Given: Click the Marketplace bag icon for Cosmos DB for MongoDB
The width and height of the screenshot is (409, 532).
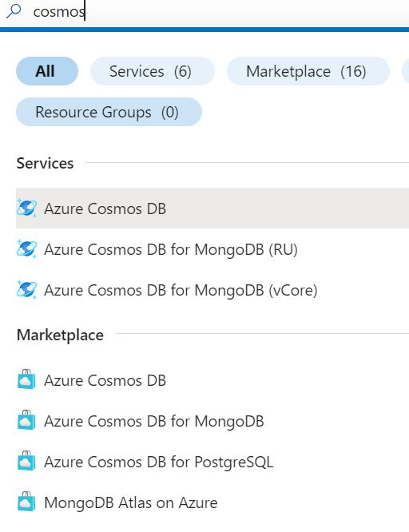Looking at the screenshot, I should pos(26,420).
